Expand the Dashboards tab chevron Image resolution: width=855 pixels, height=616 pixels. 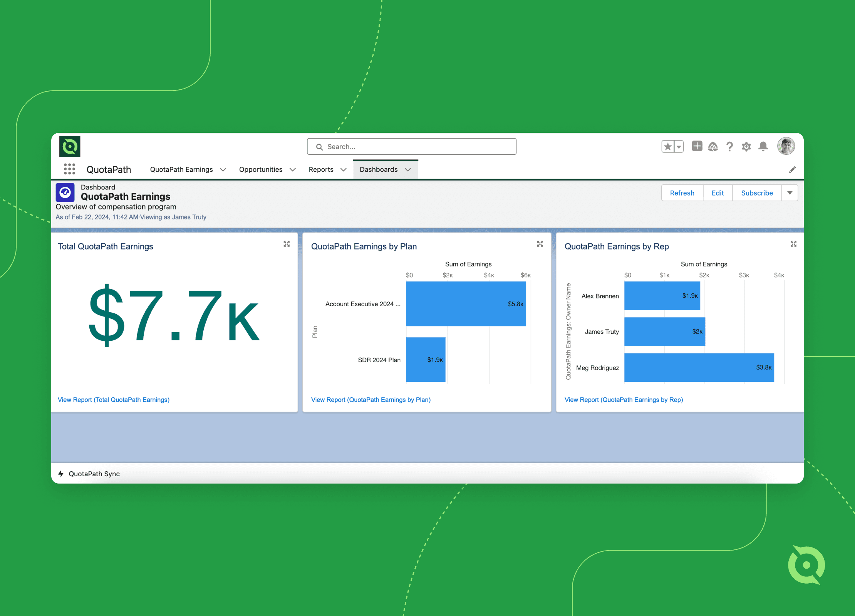click(x=408, y=170)
